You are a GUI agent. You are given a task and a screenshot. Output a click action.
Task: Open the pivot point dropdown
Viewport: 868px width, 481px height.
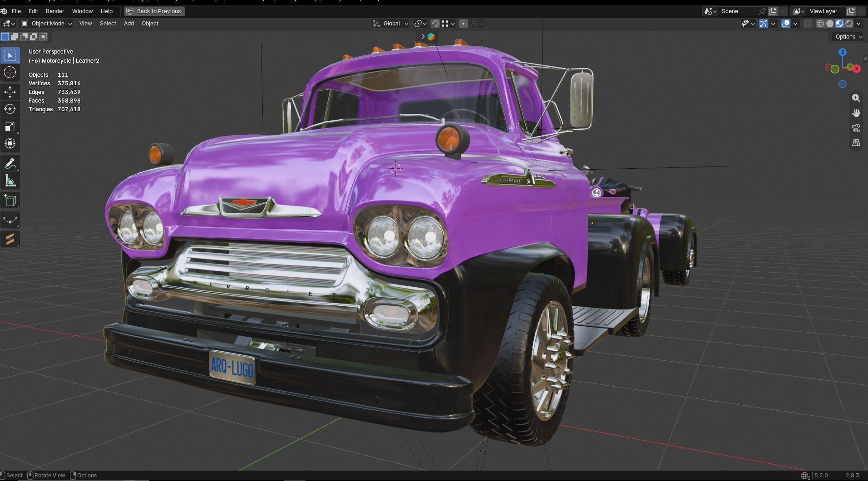point(420,24)
